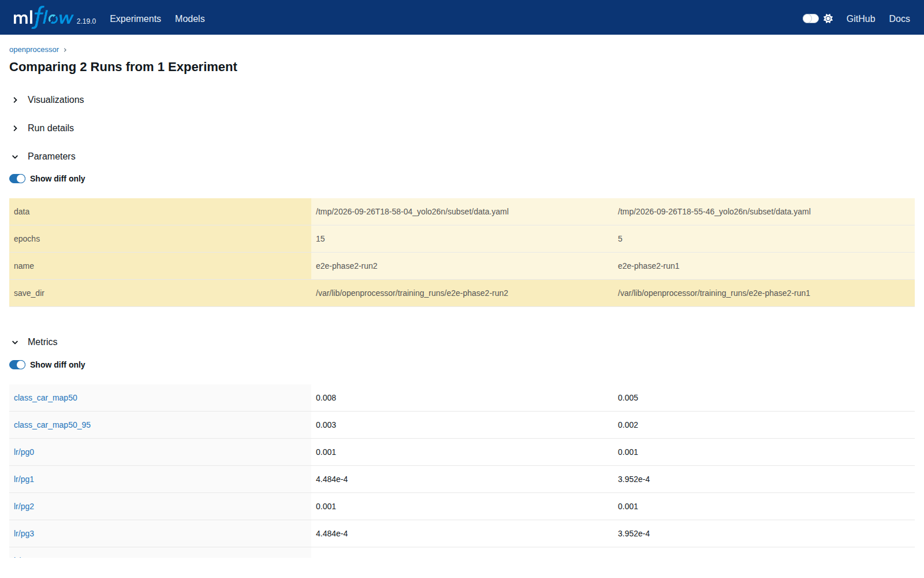The height and width of the screenshot is (578, 924).
Task: Open the lr/pg2 metric link
Action: coord(24,506)
